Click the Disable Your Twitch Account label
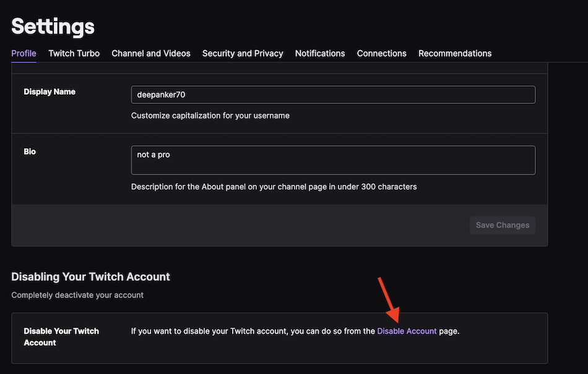Screen dimensions: 588x374 (61, 336)
